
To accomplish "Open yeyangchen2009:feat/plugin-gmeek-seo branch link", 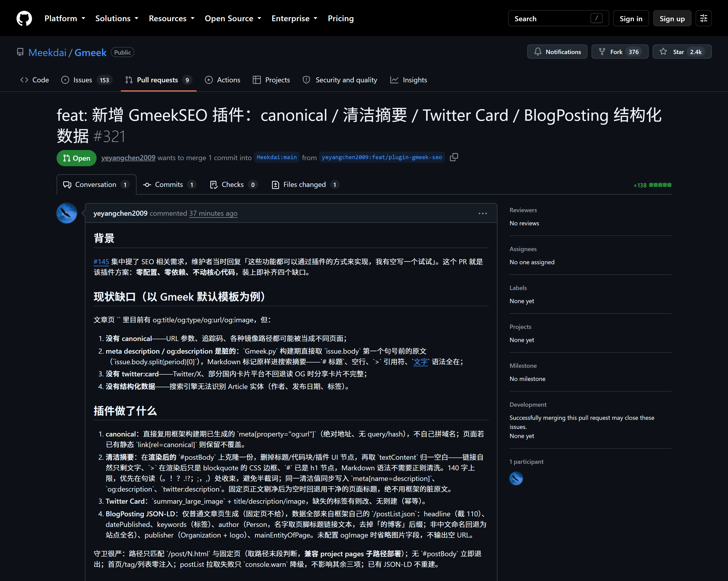I will tap(381, 157).
